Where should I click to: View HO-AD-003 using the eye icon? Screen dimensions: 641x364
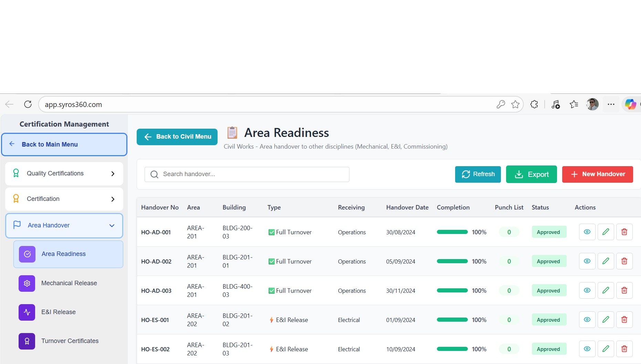pyautogui.click(x=587, y=290)
